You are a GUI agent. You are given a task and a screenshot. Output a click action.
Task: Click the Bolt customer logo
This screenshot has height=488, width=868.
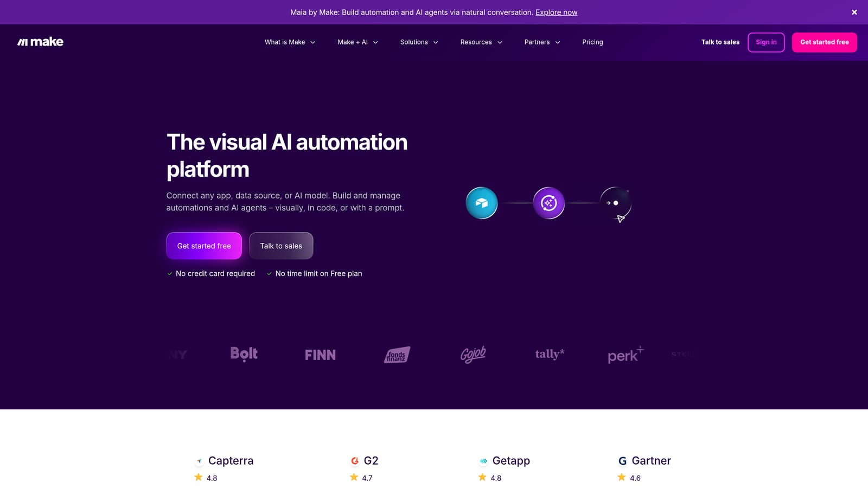244,354
